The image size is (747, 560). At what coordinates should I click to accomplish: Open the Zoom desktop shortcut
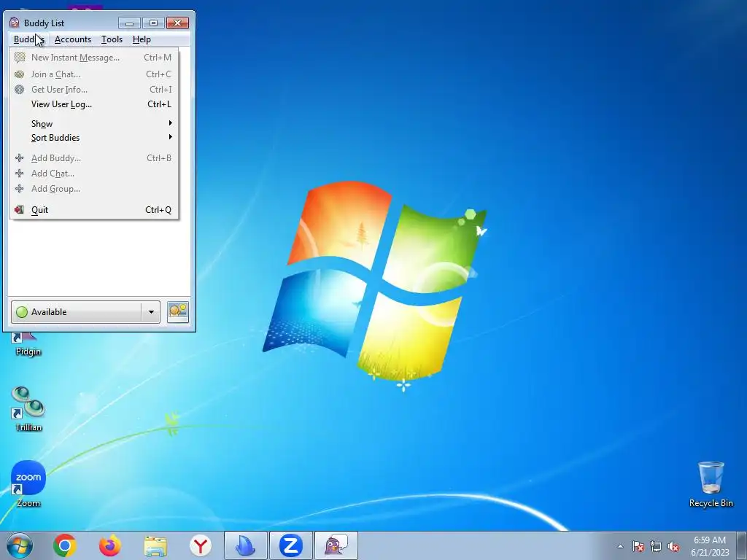[x=28, y=484]
